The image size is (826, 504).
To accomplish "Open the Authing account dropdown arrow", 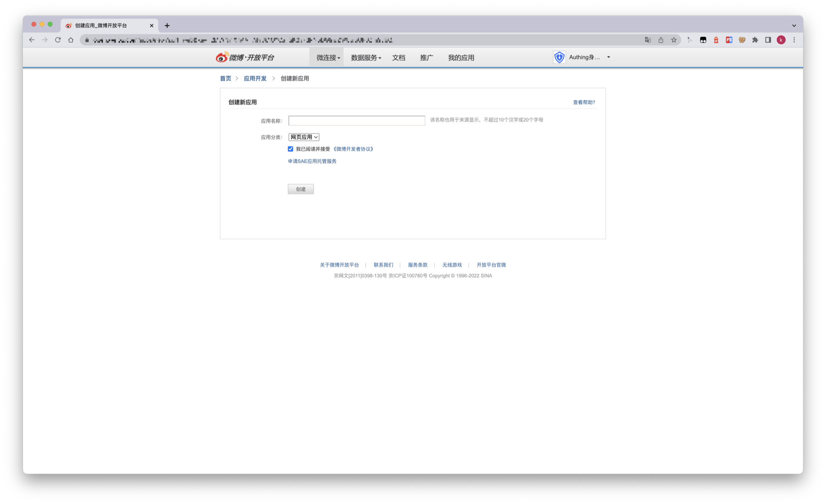I will click(x=608, y=57).
